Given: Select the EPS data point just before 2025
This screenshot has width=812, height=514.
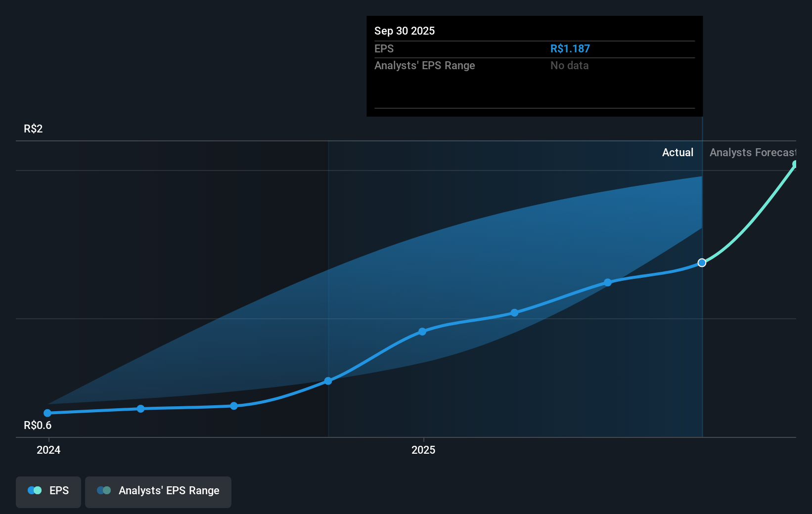Looking at the screenshot, I should 328,381.
